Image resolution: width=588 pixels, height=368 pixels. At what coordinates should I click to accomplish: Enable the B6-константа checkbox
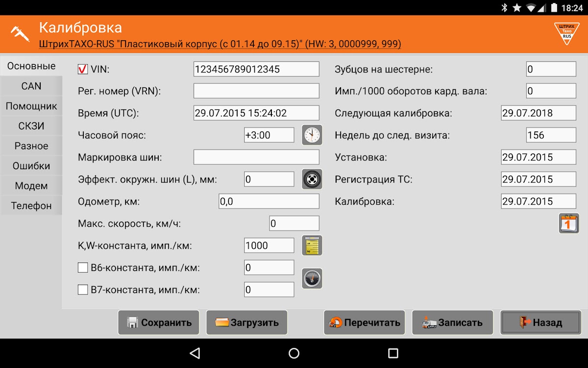click(x=83, y=268)
